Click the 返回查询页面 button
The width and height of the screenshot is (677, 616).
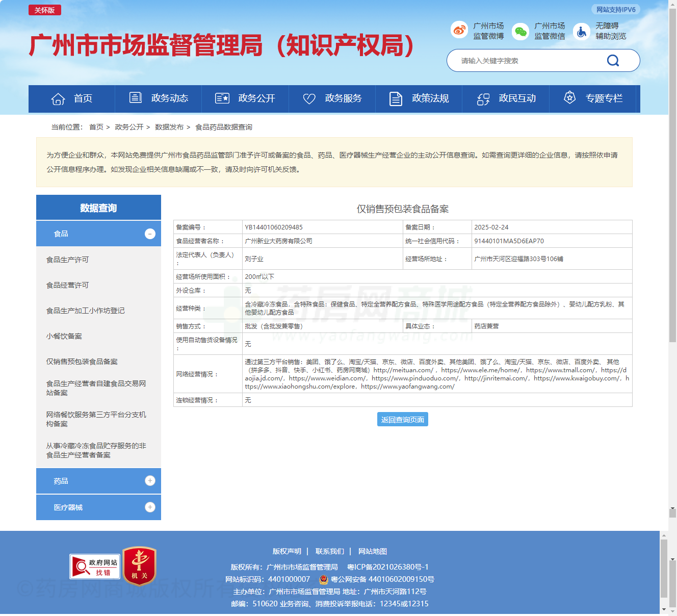coord(402,419)
